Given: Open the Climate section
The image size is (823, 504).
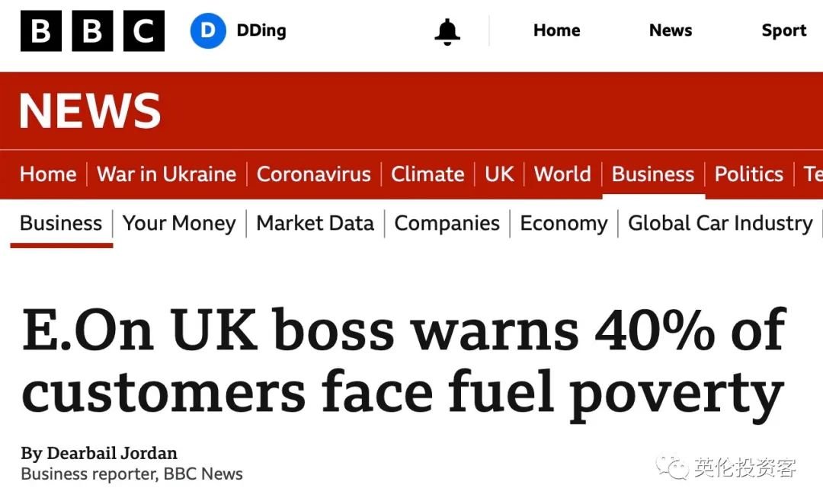Looking at the screenshot, I should coord(428,174).
